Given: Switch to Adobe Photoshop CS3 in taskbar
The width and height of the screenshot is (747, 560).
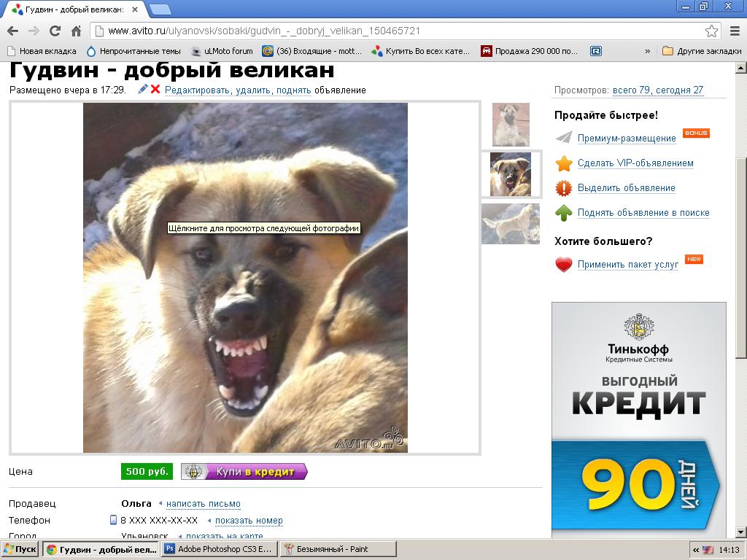Looking at the screenshot, I should 220,549.
